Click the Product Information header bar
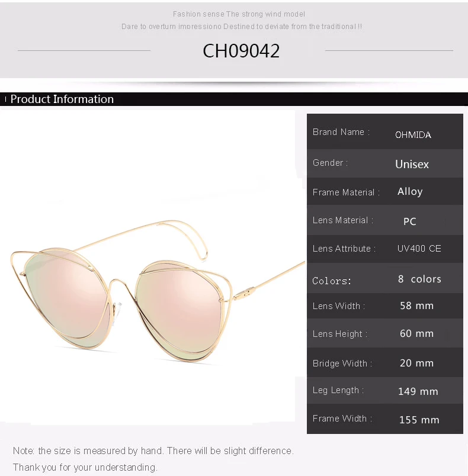Screen dimensions: 468x476 point(234,99)
